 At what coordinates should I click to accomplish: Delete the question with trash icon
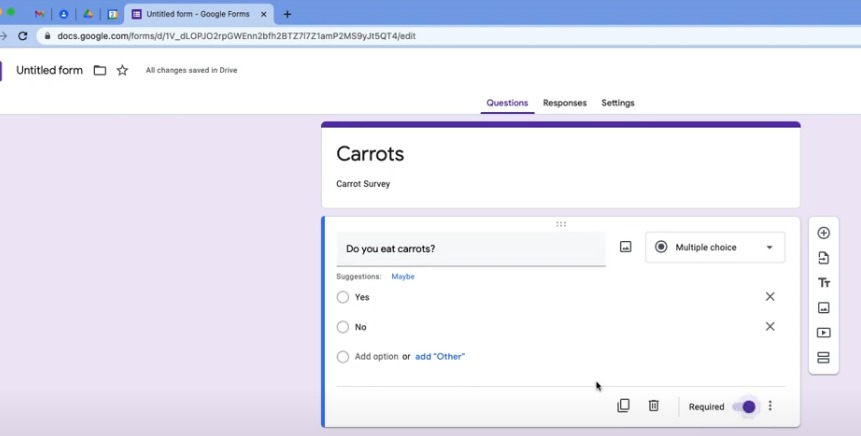pyautogui.click(x=653, y=406)
